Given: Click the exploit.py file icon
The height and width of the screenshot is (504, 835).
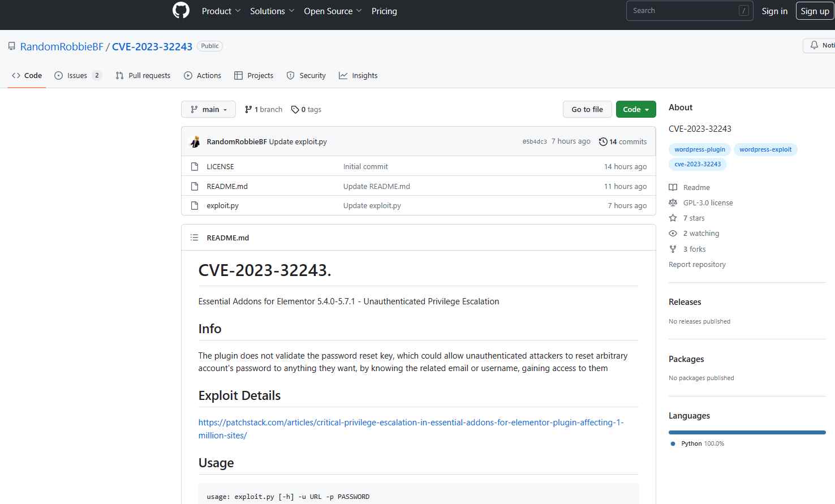Looking at the screenshot, I should (x=195, y=205).
